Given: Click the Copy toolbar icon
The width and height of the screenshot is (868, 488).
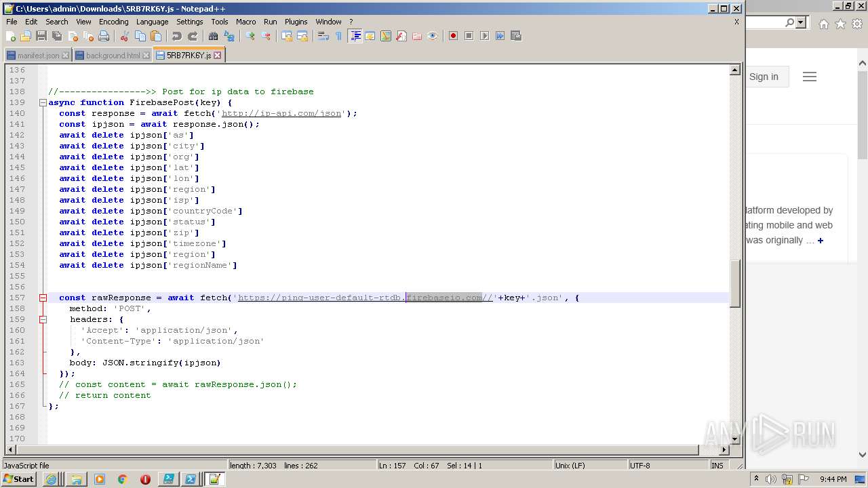Looking at the screenshot, I should click(140, 36).
